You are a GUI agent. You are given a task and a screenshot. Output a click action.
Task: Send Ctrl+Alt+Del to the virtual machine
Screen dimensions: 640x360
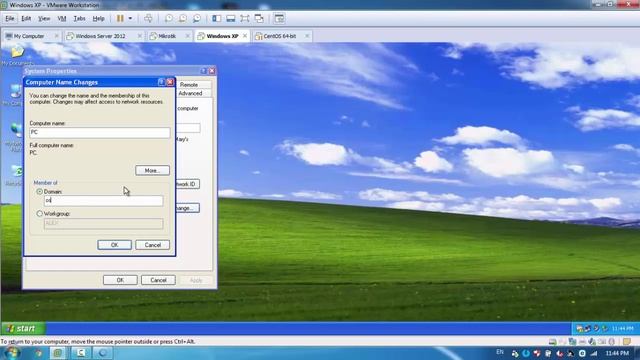[148, 18]
